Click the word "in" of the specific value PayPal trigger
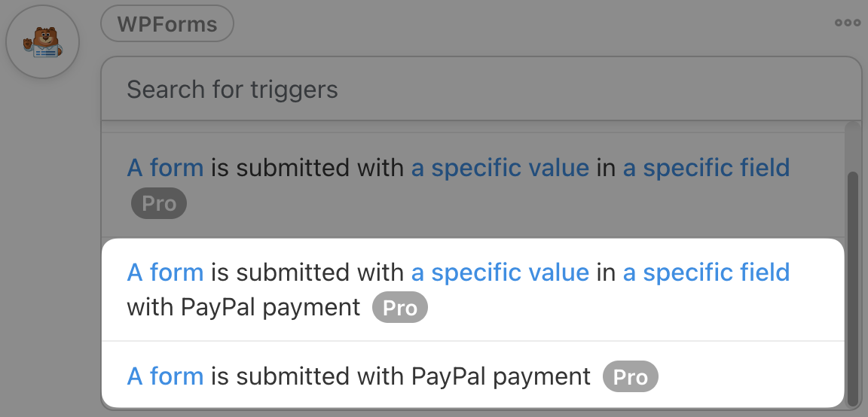The width and height of the screenshot is (868, 417). pos(606,272)
